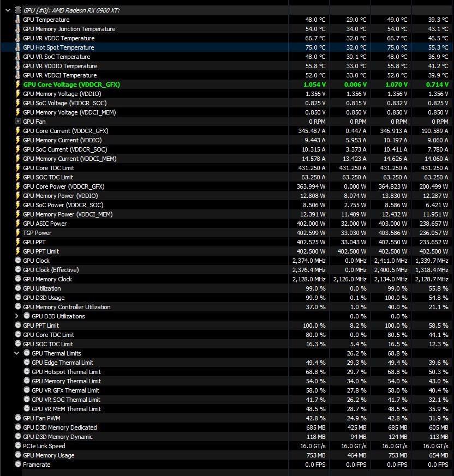The image size is (454, 476).
Task: Select the GPU VR GFX Thermal Limit row
Action: (x=226, y=390)
